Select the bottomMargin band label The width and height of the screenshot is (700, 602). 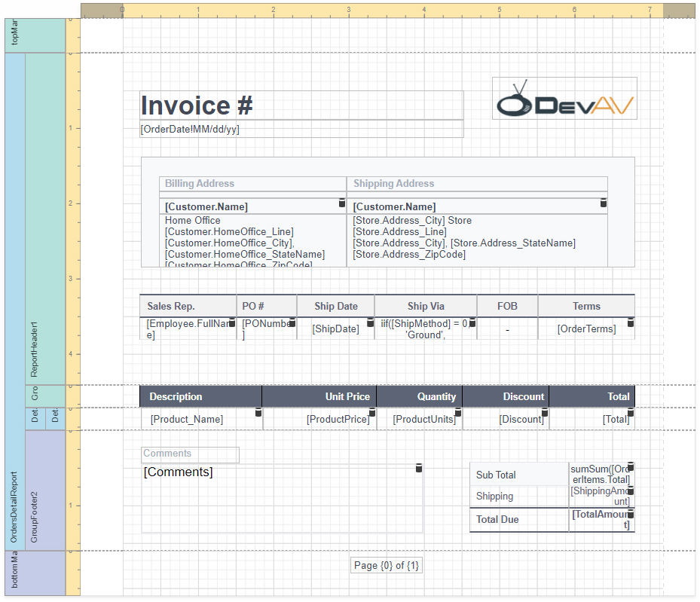pyautogui.click(x=15, y=573)
